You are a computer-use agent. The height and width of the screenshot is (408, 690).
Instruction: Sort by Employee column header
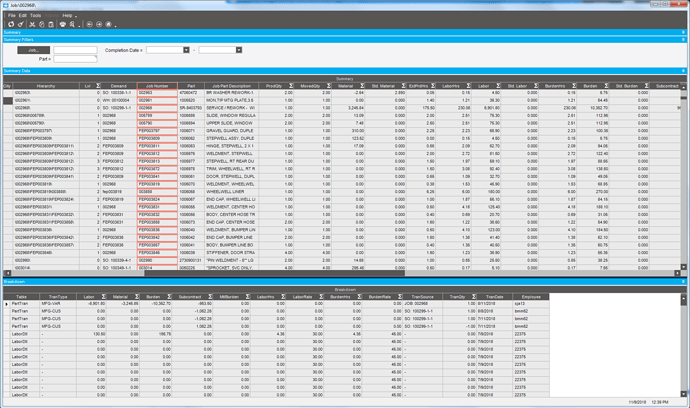(531, 297)
